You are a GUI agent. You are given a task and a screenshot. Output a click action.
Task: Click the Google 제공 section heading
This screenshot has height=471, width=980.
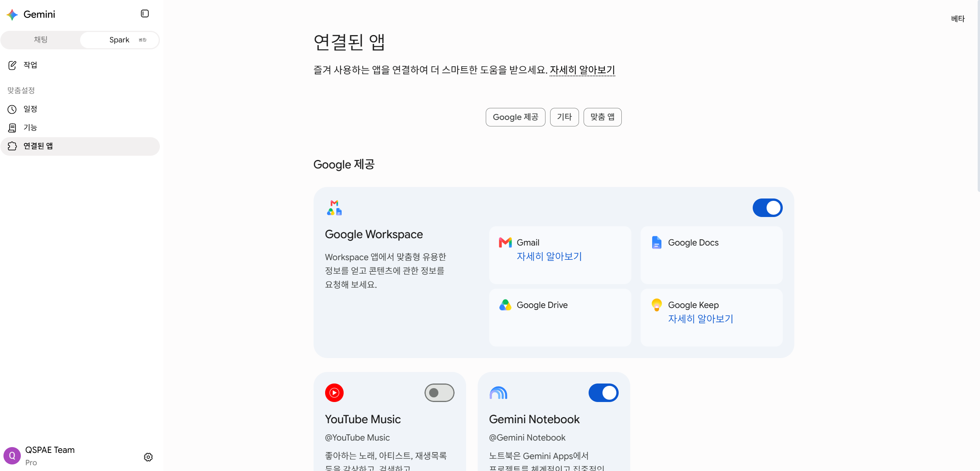pyautogui.click(x=344, y=165)
